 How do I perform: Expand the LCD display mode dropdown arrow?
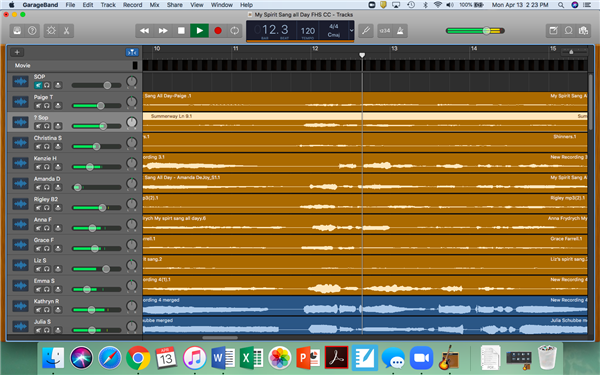(x=351, y=31)
